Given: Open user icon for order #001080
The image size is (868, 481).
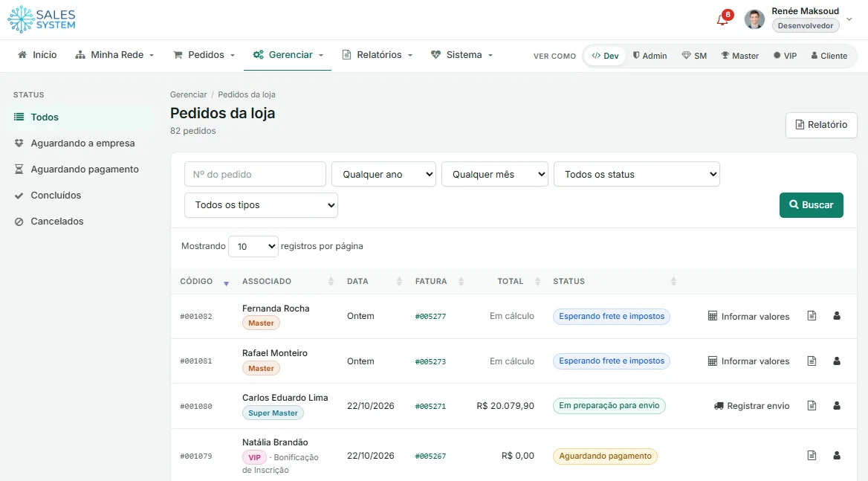Looking at the screenshot, I should tap(837, 406).
